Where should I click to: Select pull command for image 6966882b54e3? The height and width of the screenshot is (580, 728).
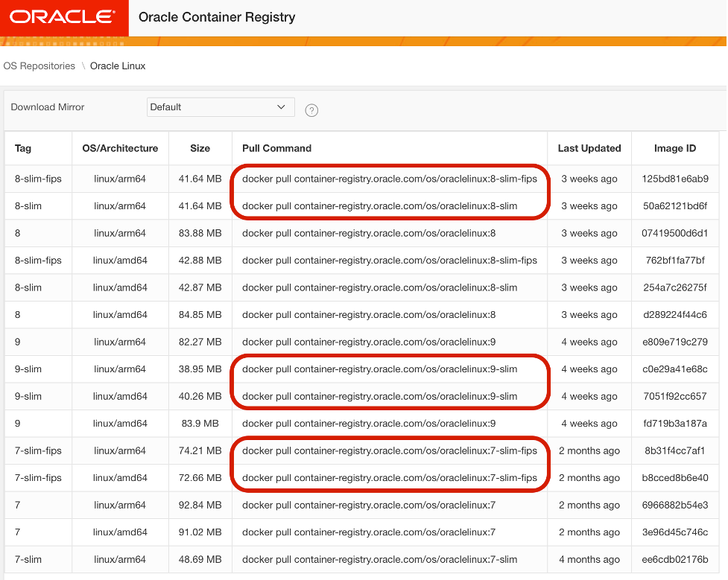point(369,505)
